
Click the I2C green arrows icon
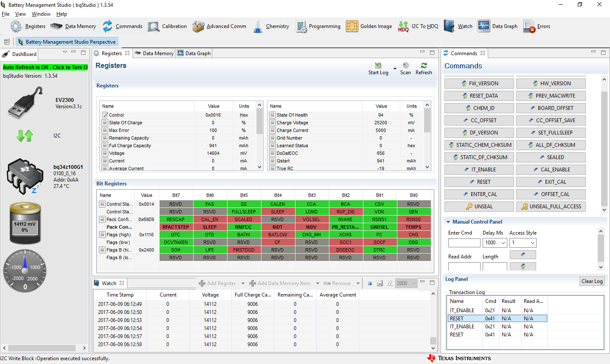(25, 136)
